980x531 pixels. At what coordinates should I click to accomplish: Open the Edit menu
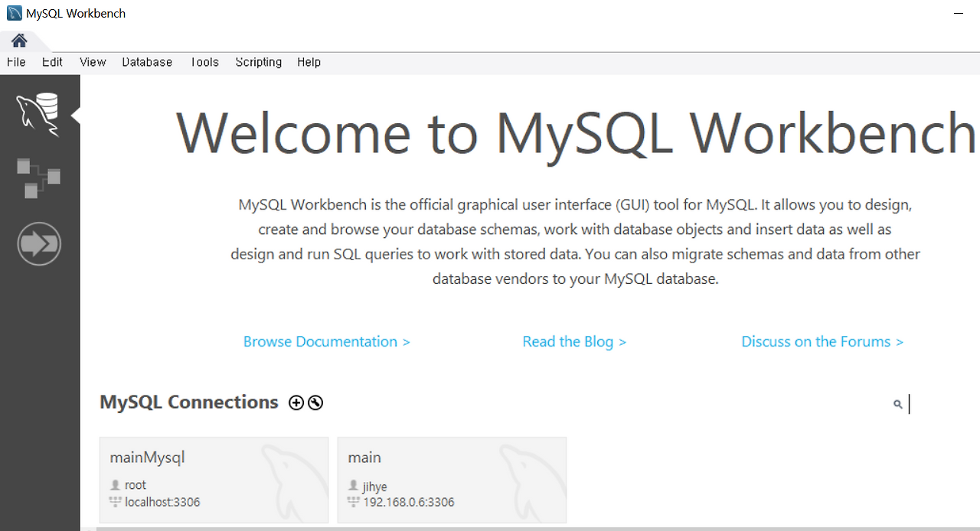(x=51, y=62)
